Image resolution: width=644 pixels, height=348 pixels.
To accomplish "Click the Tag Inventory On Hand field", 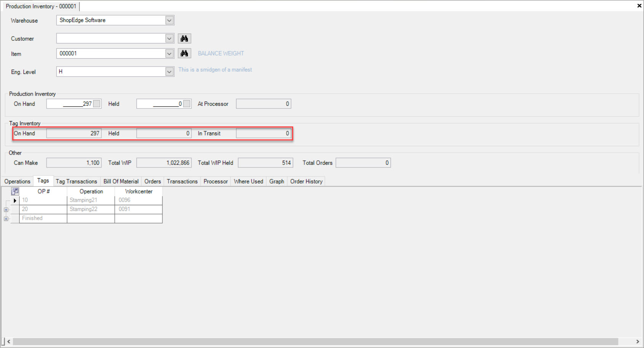I will click(74, 133).
